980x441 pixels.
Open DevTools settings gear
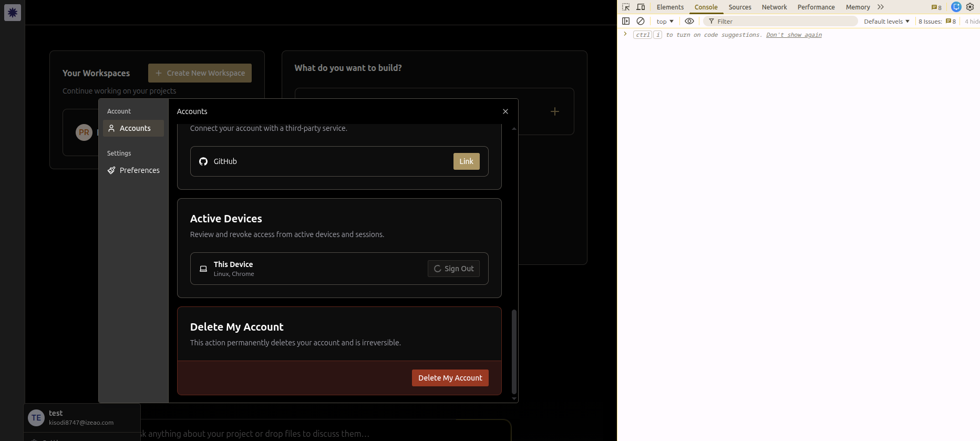tap(970, 7)
